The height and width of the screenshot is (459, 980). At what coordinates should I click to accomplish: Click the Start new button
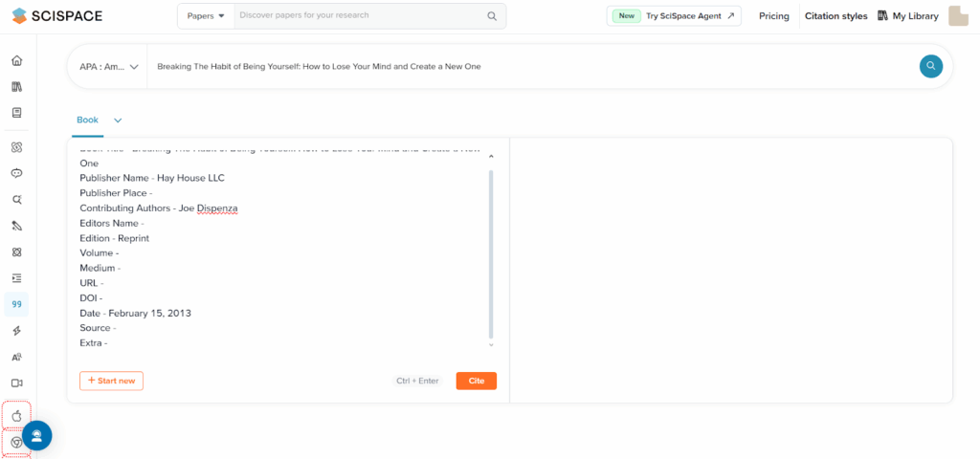(111, 381)
